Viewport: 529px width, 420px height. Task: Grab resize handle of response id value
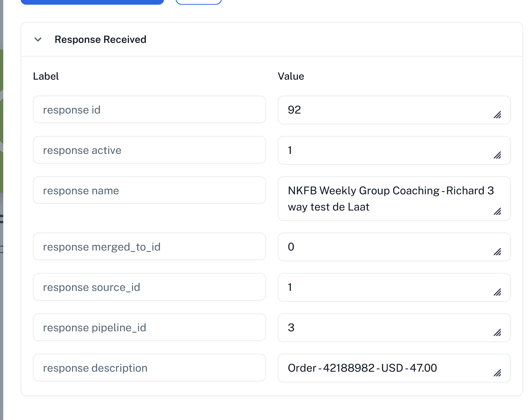point(497,115)
